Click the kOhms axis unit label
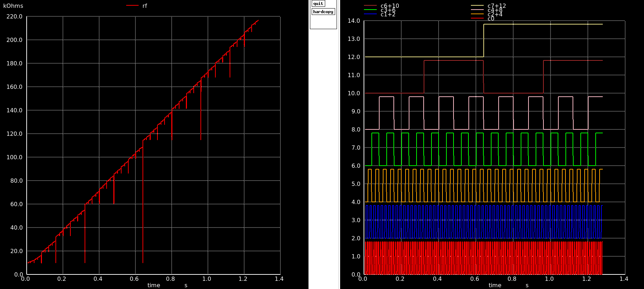Screen dimensions: 644x289 click(13, 6)
